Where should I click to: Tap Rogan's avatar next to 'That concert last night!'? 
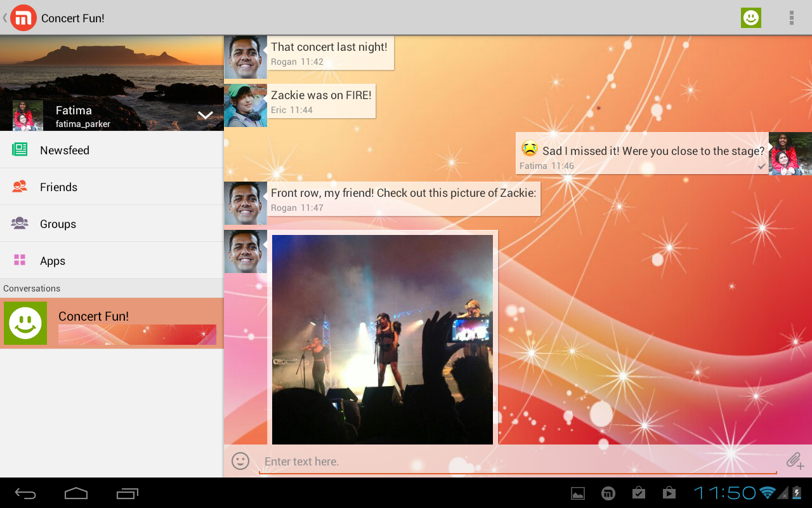click(x=246, y=57)
